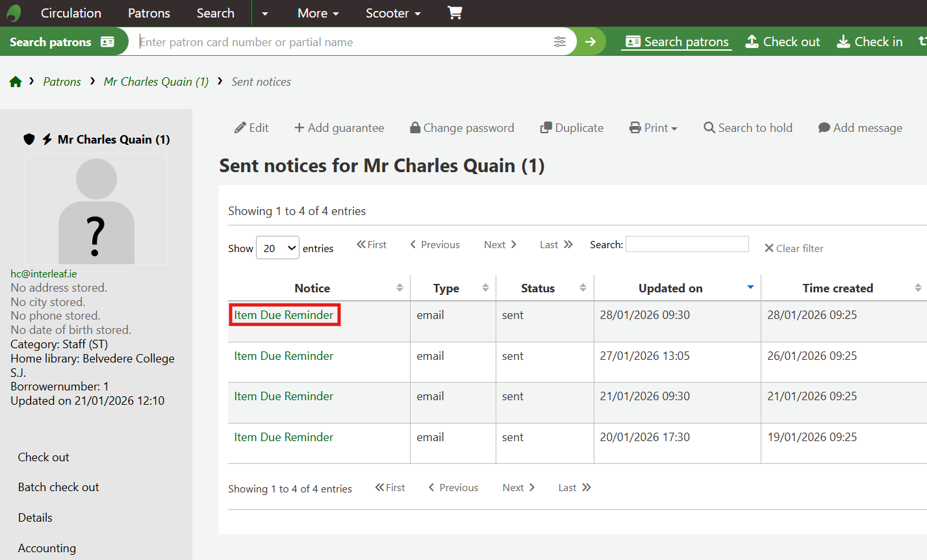The width and height of the screenshot is (927, 560).
Task: Click the patron card icon beside Search patrons label
Action: (107, 42)
